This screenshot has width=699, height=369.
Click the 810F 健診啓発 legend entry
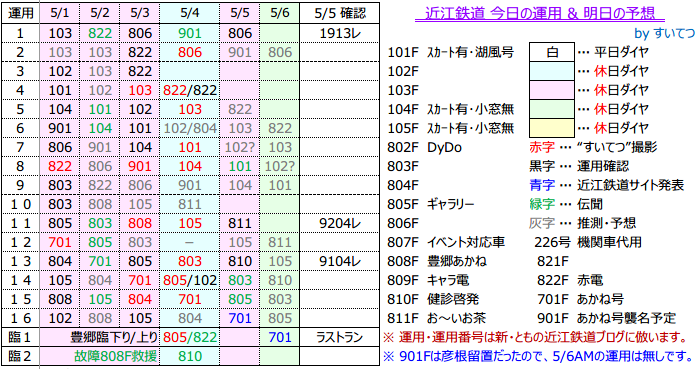[x=433, y=299]
